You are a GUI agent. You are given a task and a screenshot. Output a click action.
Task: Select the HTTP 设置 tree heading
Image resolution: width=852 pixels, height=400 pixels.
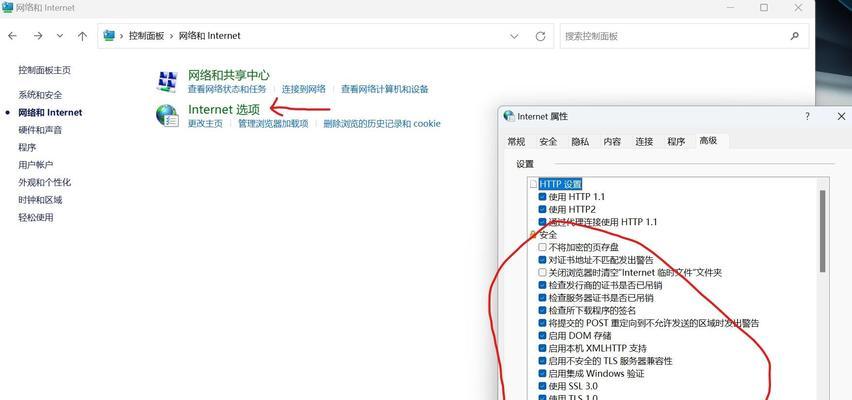(560, 184)
